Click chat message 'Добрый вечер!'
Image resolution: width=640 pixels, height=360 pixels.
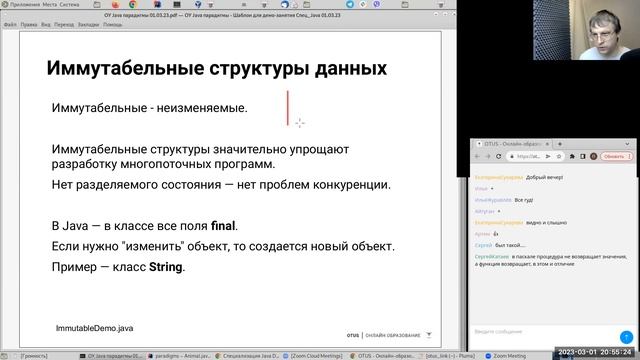point(544,177)
